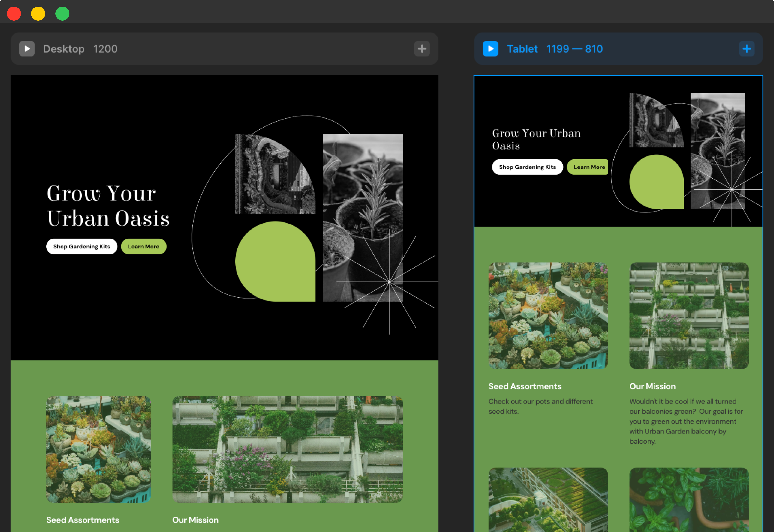The image size is (774, 532).
Task: Select succulents photo in Tablet canvas
Action: pos(548,316)
